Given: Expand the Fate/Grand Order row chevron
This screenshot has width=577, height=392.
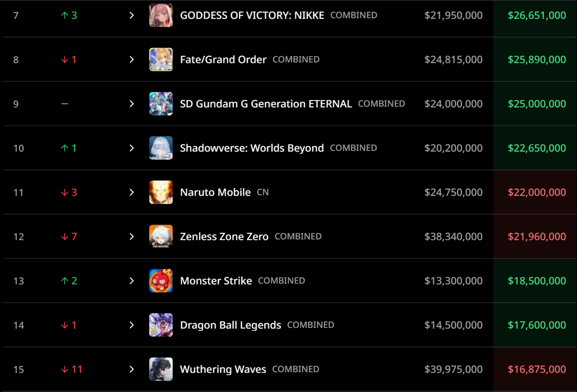Looking at the screenshot, I should click(x=132, y=59).
